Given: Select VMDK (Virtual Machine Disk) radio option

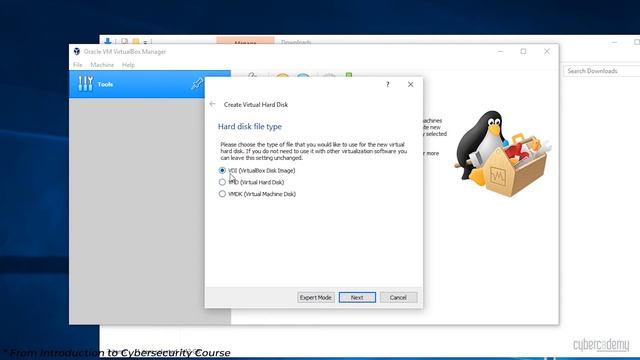Looking at the screenshot, I should pyautogui.click(x=258, y=194).
